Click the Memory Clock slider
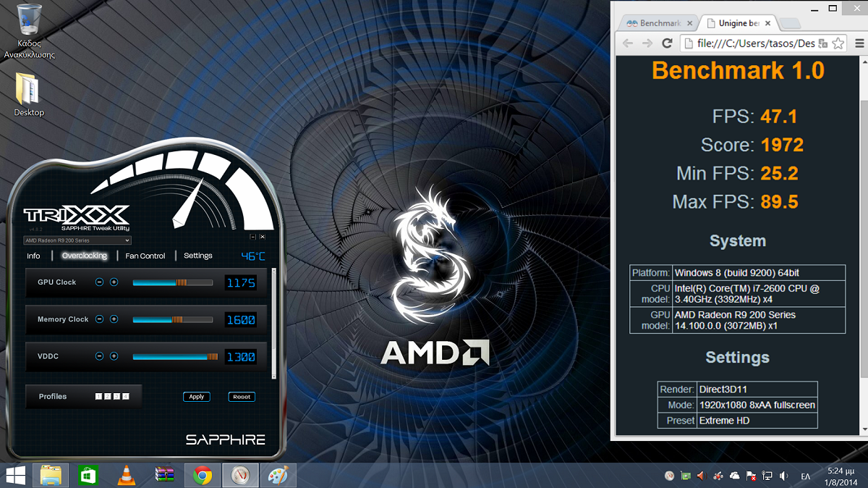This screenshot has width=868, height=488. click(x=172, y=319)
